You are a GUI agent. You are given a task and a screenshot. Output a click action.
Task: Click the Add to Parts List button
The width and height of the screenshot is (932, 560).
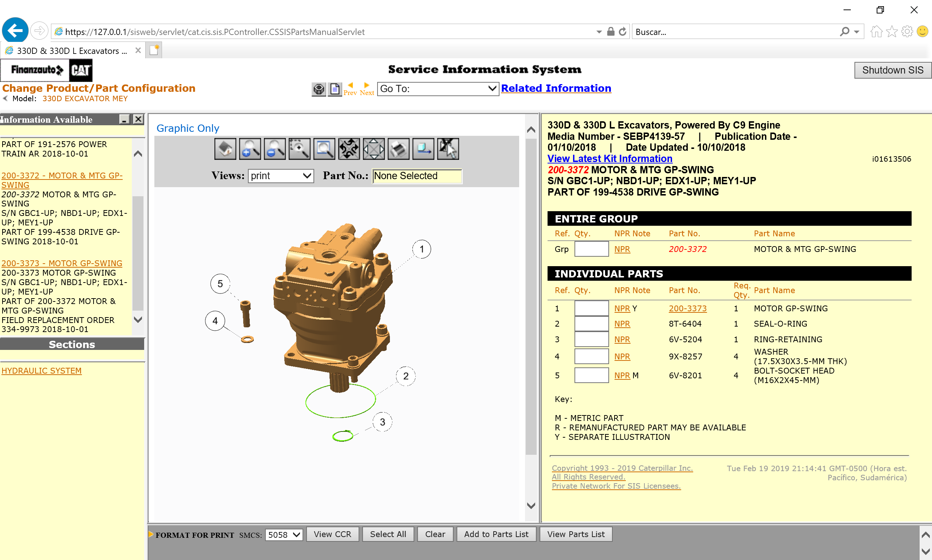496,535
